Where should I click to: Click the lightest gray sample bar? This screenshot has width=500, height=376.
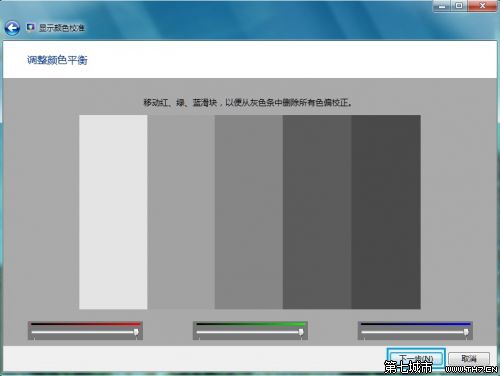pyautogui.click(x=113, y=212)
